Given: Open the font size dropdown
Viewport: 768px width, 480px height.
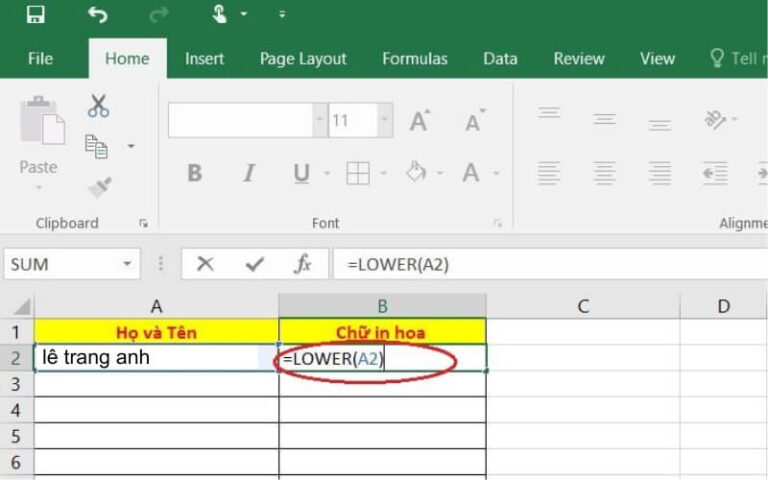Looking at the screenshot, I should [385, 120].
